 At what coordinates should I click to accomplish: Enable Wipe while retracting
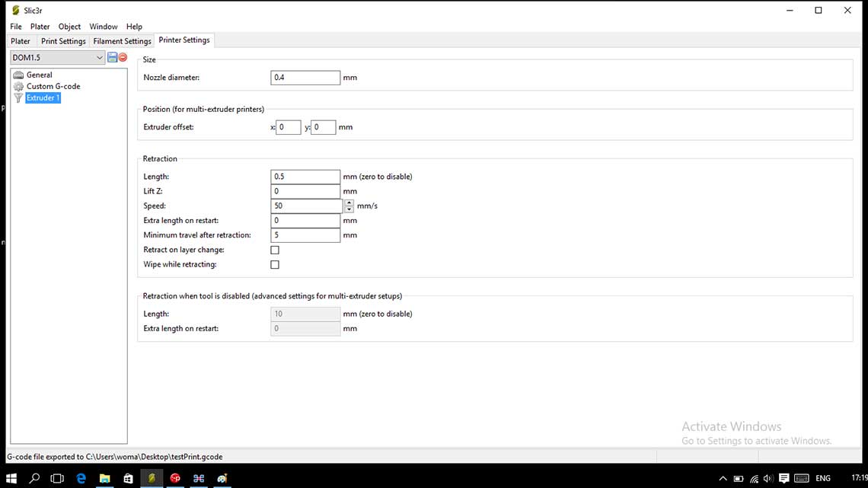pyautogui.click(x=275, y=264)
